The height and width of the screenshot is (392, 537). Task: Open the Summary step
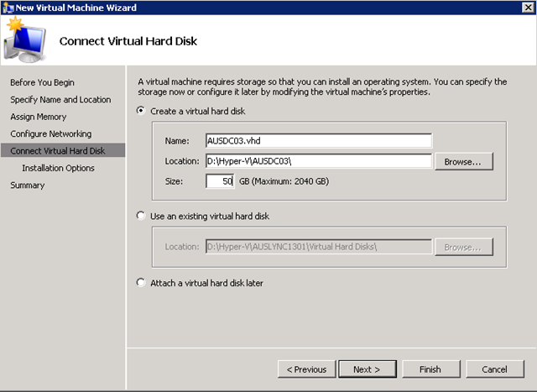[x=28, y=185]
